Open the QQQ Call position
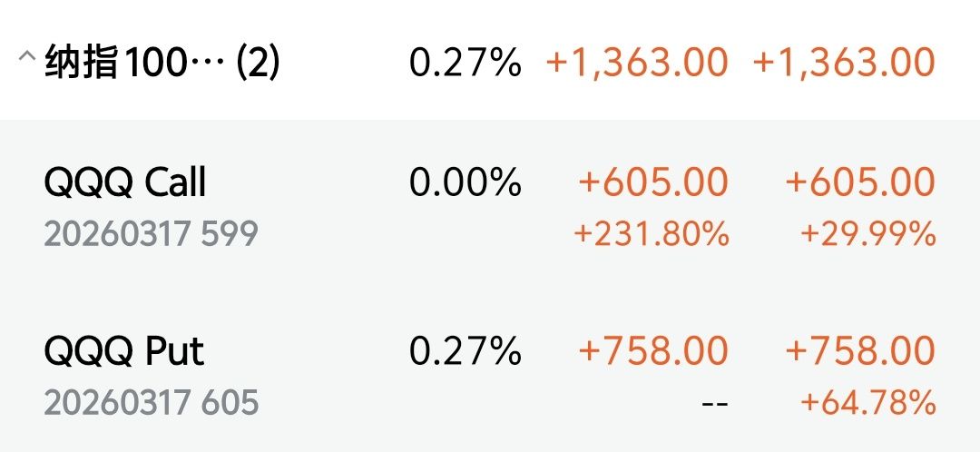The width and height of the screenshot is (980, 452). click(x=125, y=183)
